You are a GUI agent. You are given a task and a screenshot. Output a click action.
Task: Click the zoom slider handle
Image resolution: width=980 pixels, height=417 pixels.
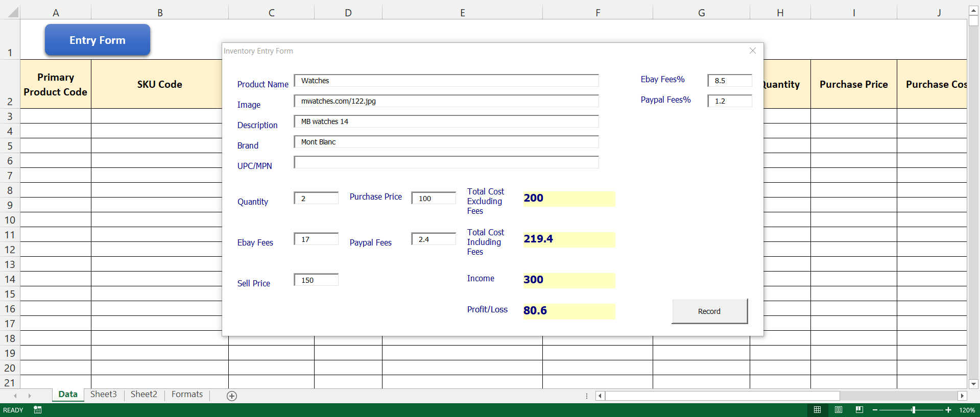(x=913, y=410)
